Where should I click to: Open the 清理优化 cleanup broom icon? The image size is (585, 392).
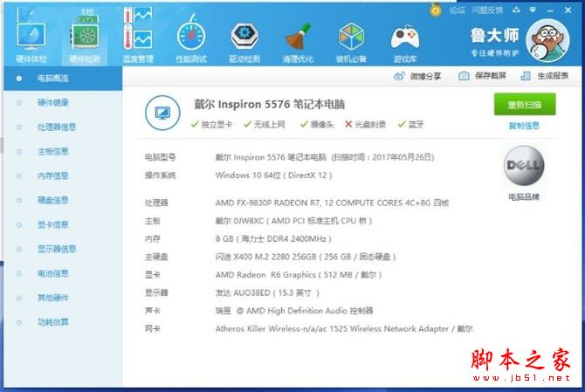[x=298, y=43]
